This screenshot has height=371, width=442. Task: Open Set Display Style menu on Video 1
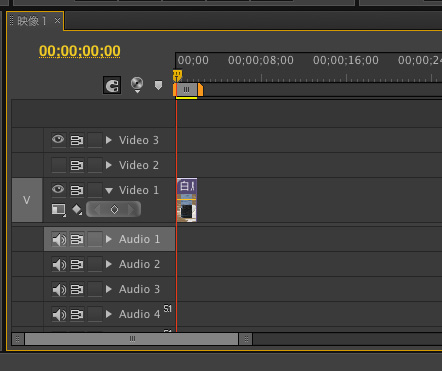pyautogui.click(x=59, y=210)
